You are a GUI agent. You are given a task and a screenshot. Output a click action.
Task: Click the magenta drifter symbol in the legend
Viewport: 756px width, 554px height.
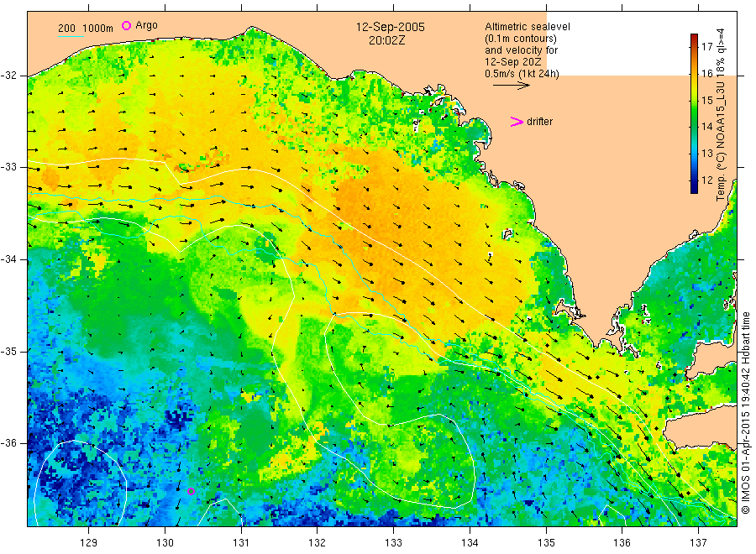(517, 122)
